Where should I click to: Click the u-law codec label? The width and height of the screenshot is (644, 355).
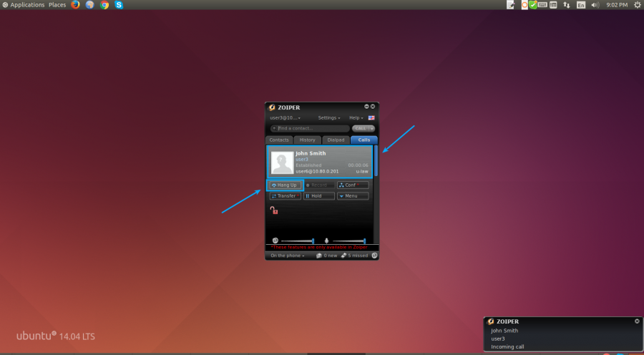click(x=362, y=171)
